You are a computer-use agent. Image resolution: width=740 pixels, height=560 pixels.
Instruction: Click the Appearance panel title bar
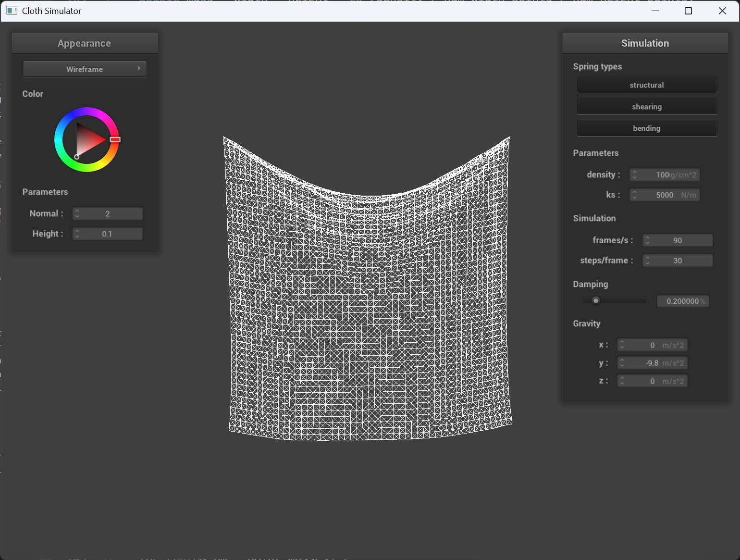(x=85, y=43)
